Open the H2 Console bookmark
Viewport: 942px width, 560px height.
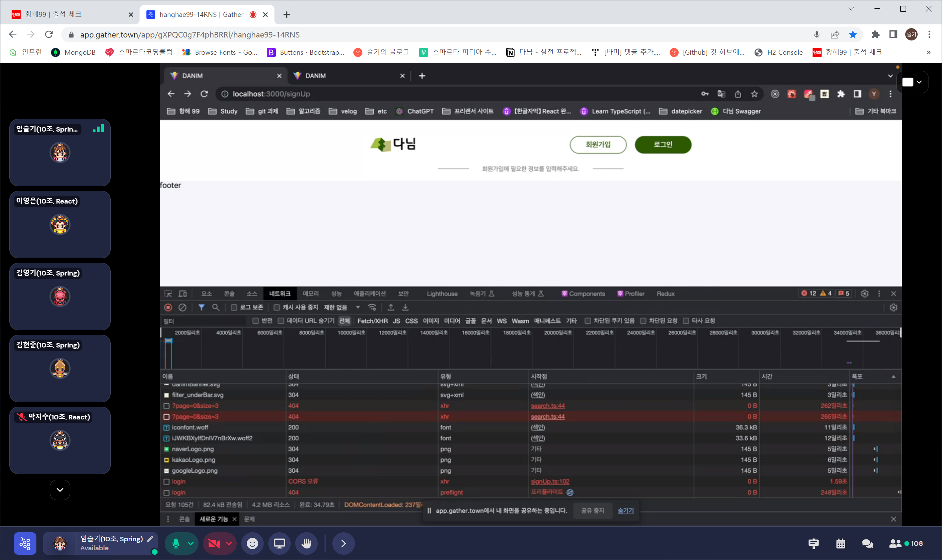coord(778,52)
